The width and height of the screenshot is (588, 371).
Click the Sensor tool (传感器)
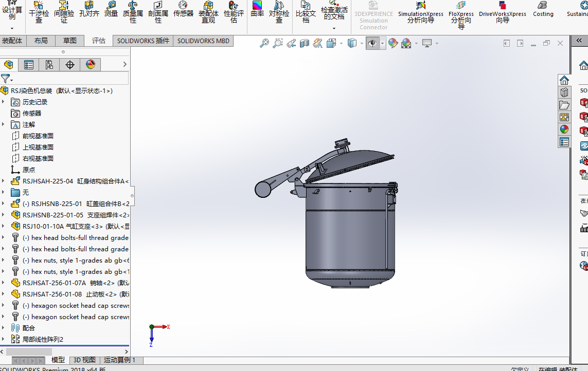[183, 9]
